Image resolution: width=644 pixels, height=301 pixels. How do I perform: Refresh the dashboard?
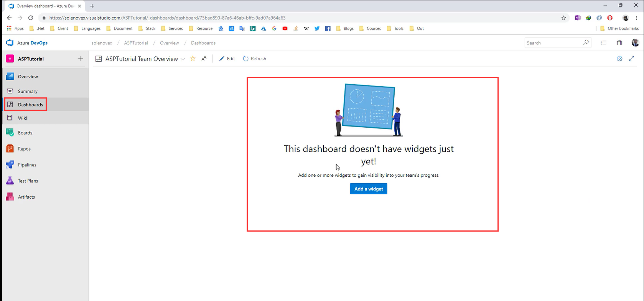tap(255, 59)
